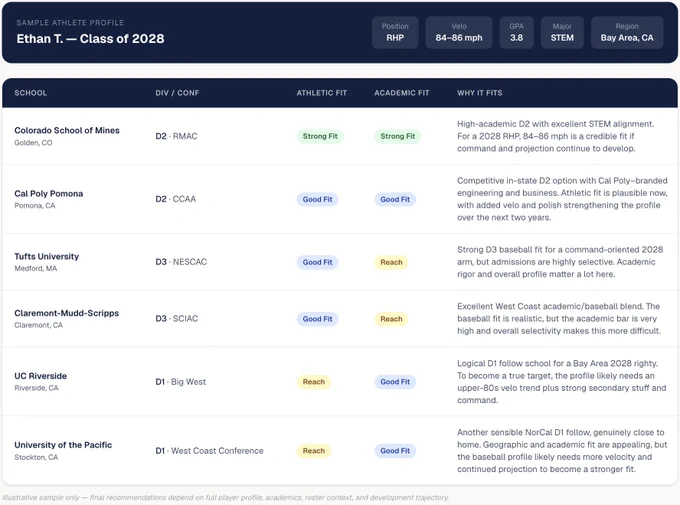Click the ATHLETIC FIT column header
Viewport: 680px width, 505px height.
[322, 93]
